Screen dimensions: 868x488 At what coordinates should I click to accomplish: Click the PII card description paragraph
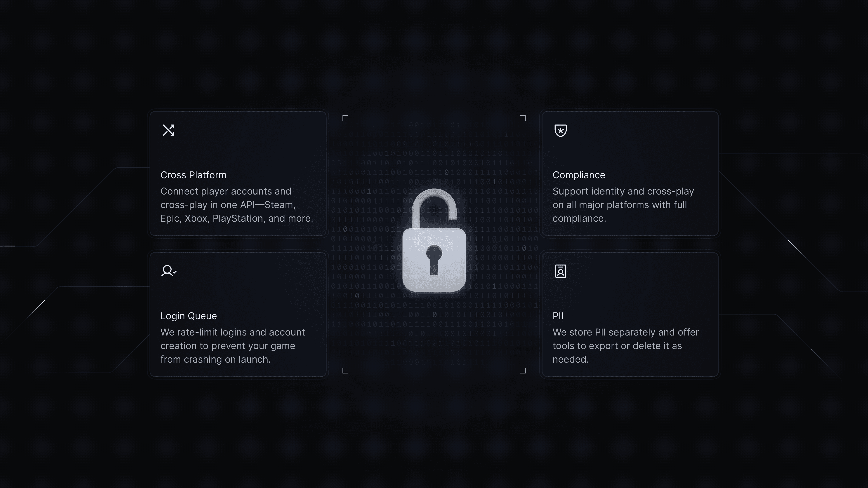click(x=626, y=346)
